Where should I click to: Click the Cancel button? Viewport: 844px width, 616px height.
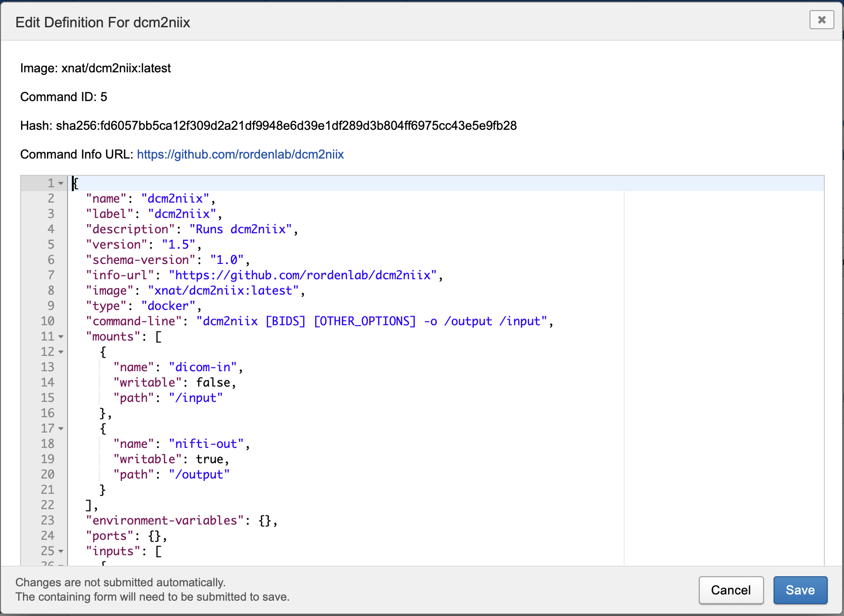coord(730,590)
